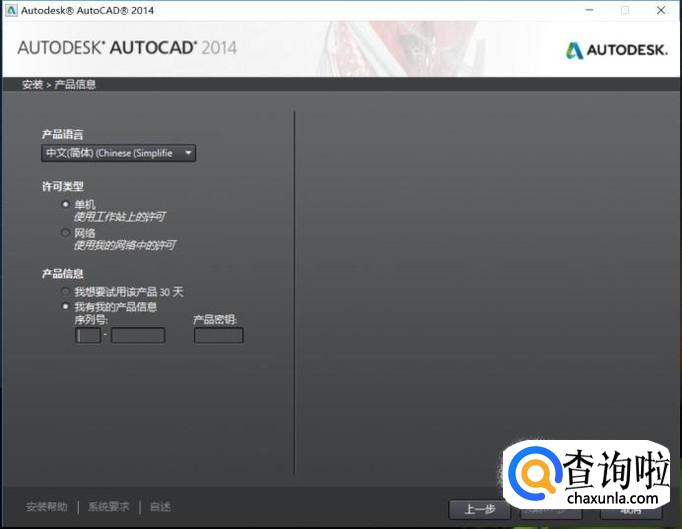Click the first 序列号 serial number field

tap(88, 336)
